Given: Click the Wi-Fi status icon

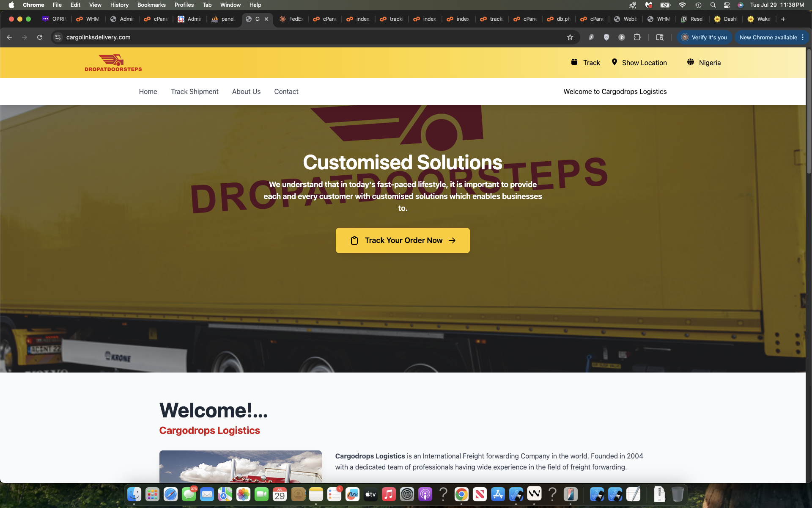Looking at the screenshot, I should [682, 5].
